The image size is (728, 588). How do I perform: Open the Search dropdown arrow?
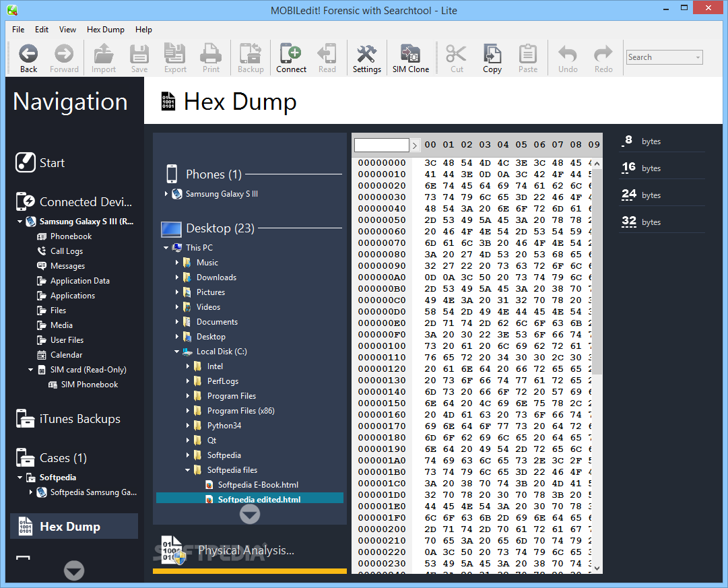698,58
